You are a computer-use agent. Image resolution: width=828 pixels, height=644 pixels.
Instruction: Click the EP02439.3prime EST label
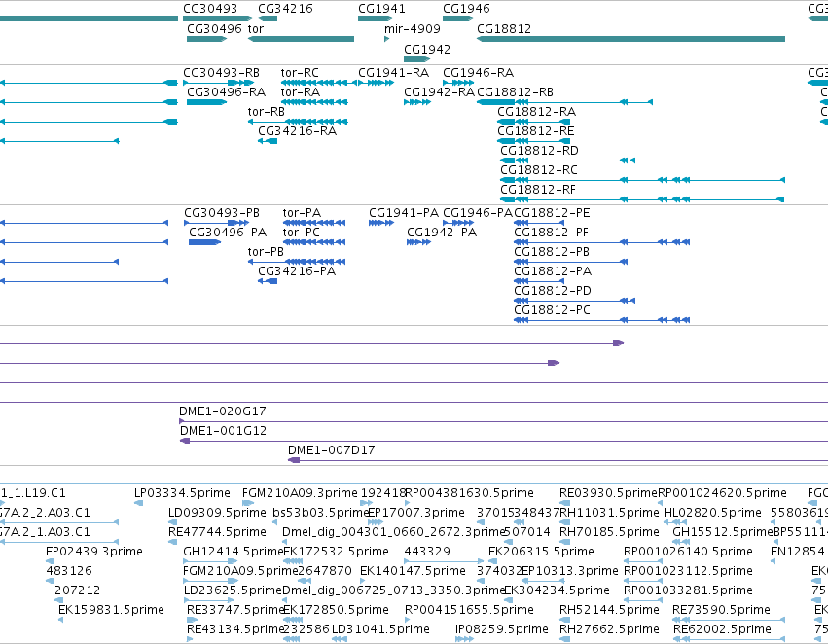coord(94,551)
